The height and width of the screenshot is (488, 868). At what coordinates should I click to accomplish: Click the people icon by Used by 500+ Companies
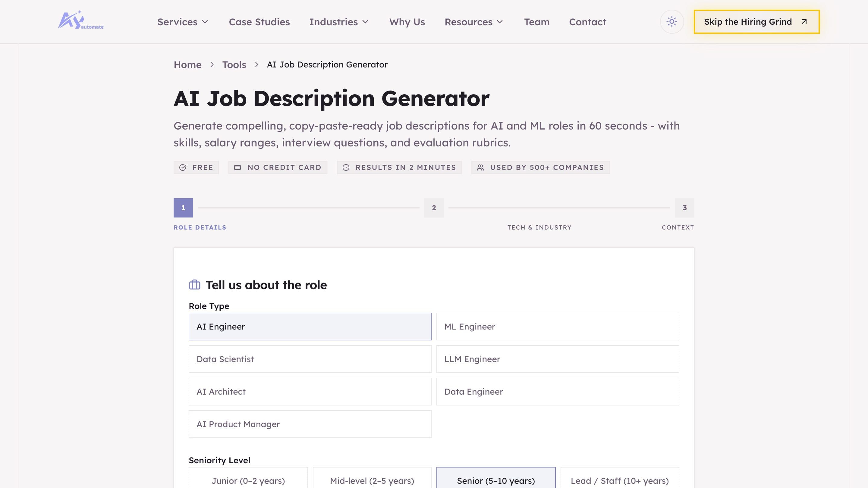[480, 167]
